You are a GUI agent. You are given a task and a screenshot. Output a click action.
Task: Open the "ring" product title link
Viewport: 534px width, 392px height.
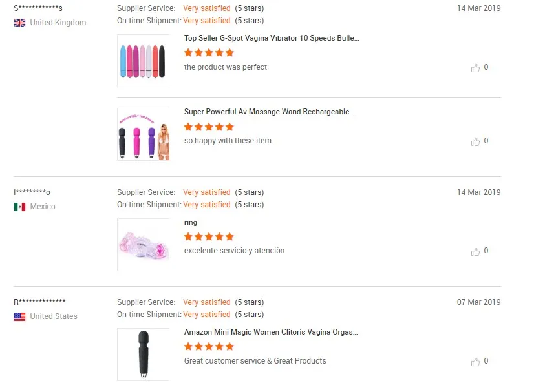coord(191,222)
